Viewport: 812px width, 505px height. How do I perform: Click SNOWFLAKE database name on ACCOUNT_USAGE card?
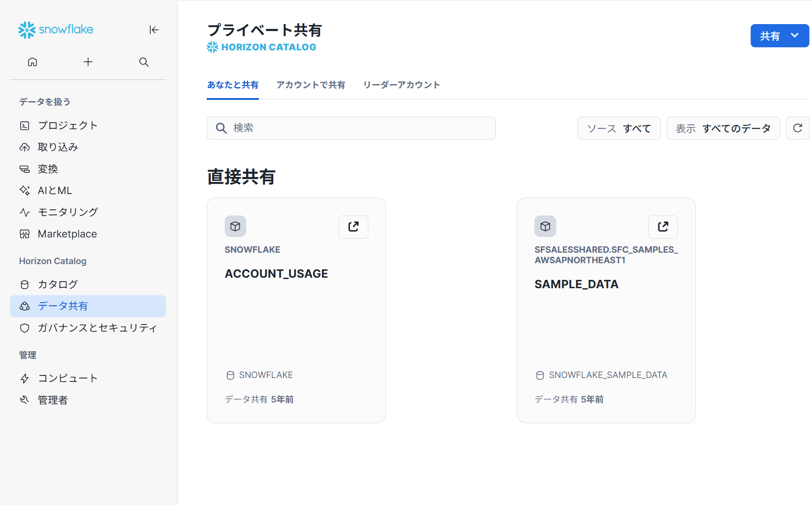266,375
